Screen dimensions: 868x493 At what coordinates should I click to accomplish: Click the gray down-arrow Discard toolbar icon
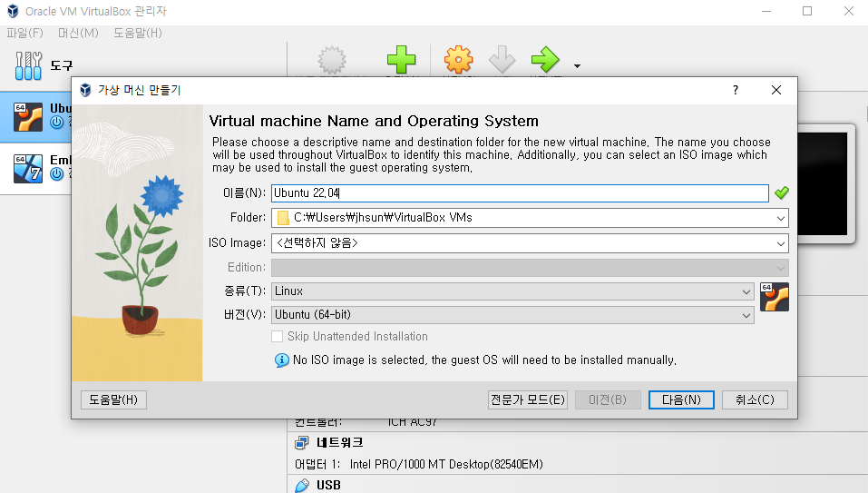click(502, 60)
